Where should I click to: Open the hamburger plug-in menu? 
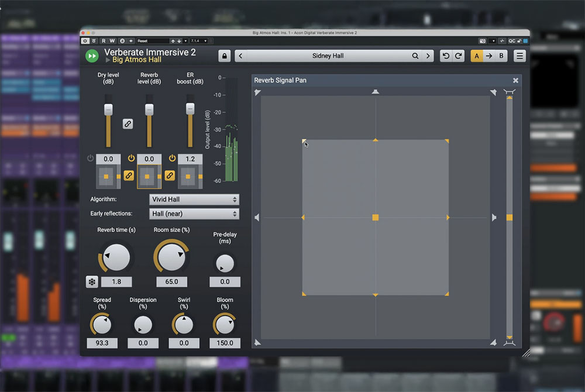(x=519, y=56)
